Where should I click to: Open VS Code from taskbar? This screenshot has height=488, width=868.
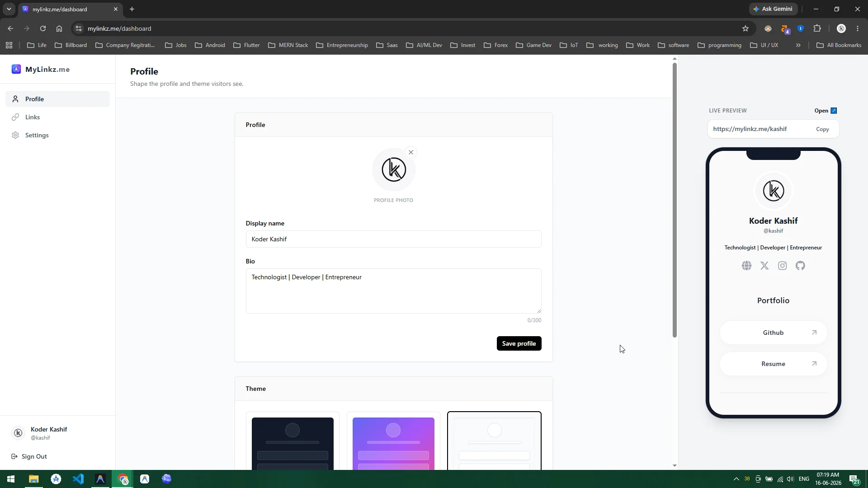(78, 479)
